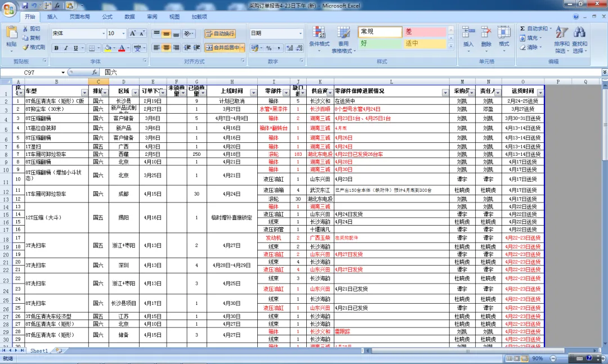
Task: Open the 车型 column filter dropdown
Action: coord(84,93)
